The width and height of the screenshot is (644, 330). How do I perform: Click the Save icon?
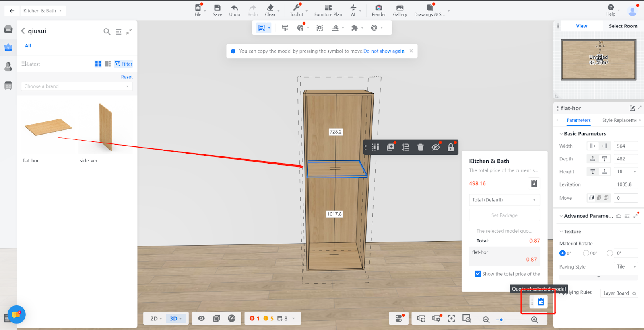coord(217,8)
